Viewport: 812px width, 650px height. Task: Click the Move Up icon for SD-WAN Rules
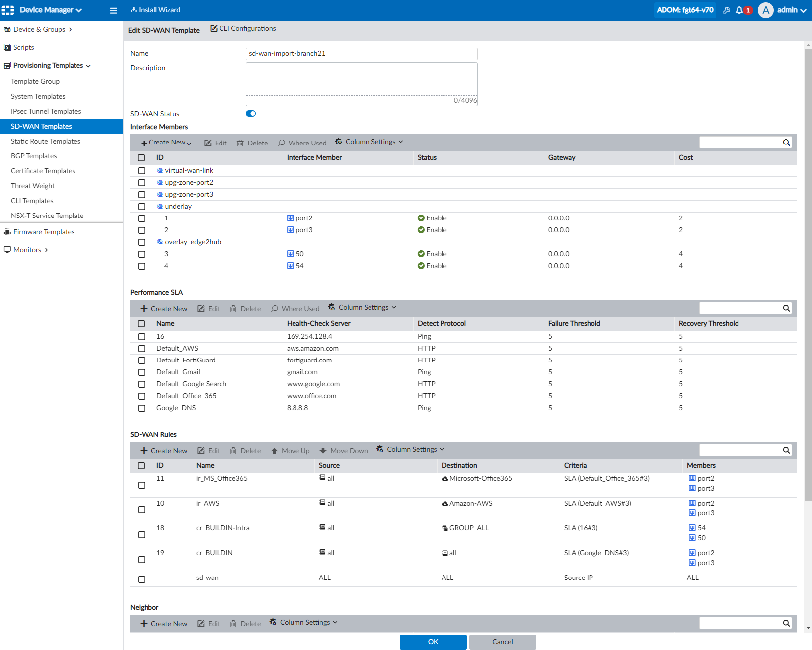[290, 450]
